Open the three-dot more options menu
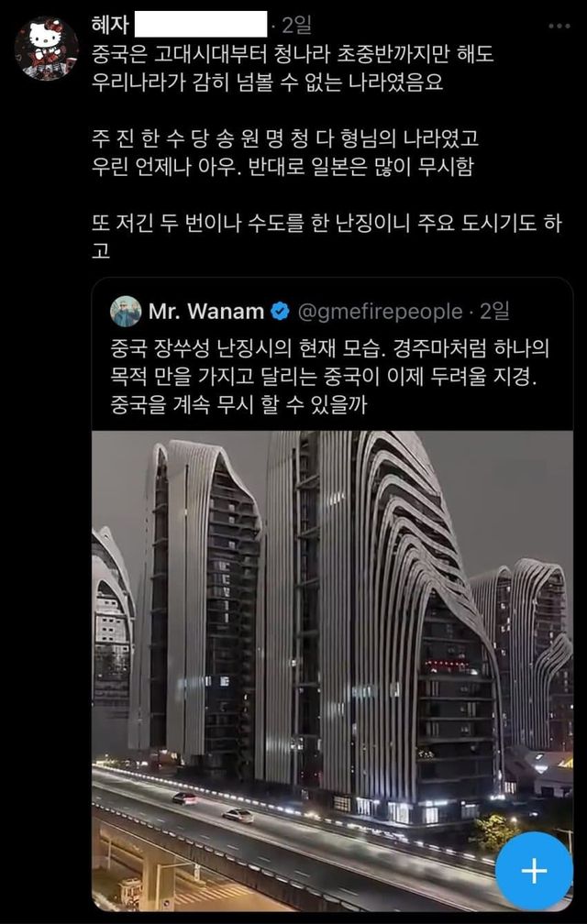 [559, 27]
